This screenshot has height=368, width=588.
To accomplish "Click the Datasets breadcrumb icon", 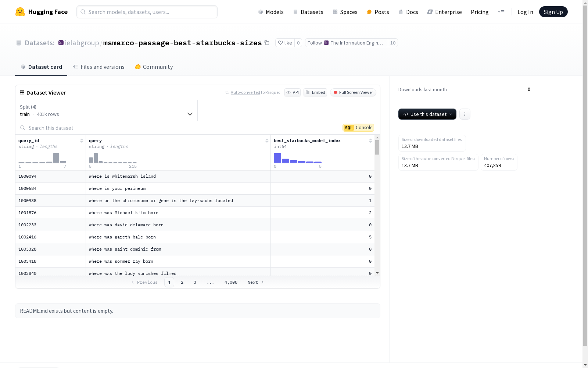I will 19,43.
